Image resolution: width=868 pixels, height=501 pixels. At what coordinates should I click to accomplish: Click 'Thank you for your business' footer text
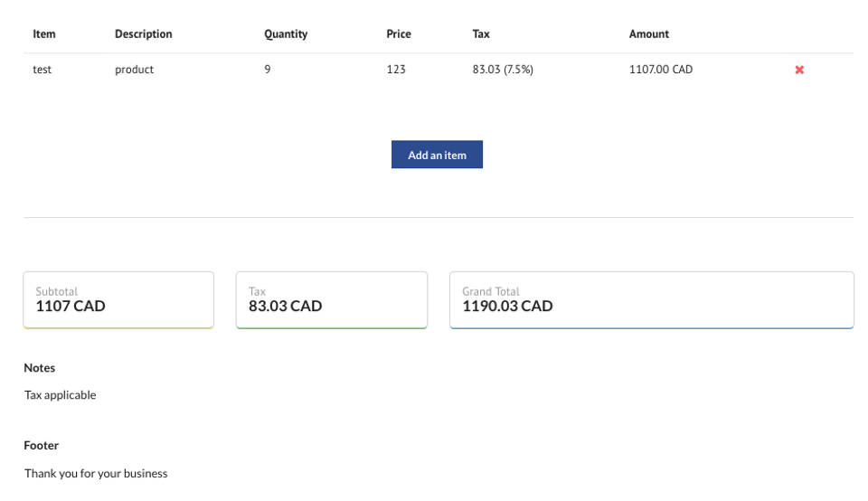click(x=96, y=473)
